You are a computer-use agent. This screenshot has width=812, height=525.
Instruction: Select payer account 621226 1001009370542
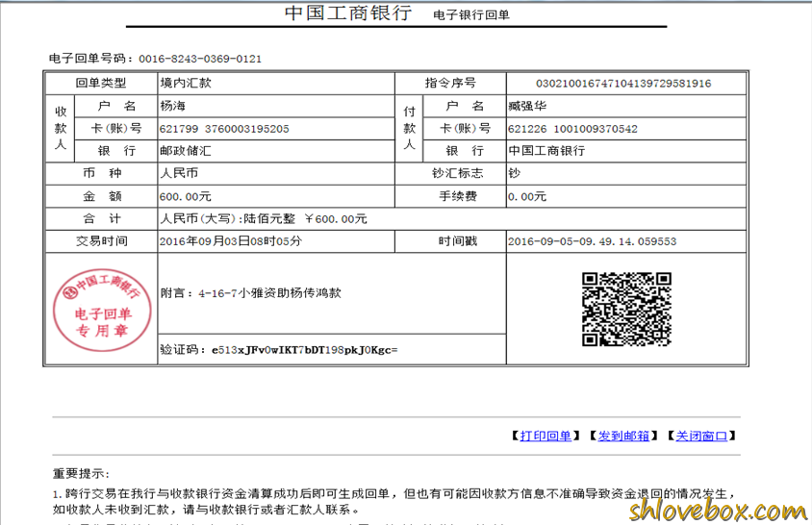[x=572, y=129]
